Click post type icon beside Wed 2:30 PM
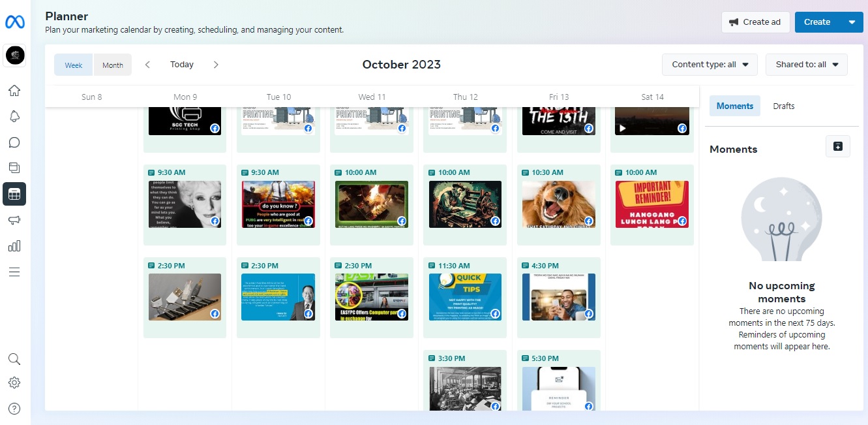This screenshot has height=425, width=868. click(338, 266)
